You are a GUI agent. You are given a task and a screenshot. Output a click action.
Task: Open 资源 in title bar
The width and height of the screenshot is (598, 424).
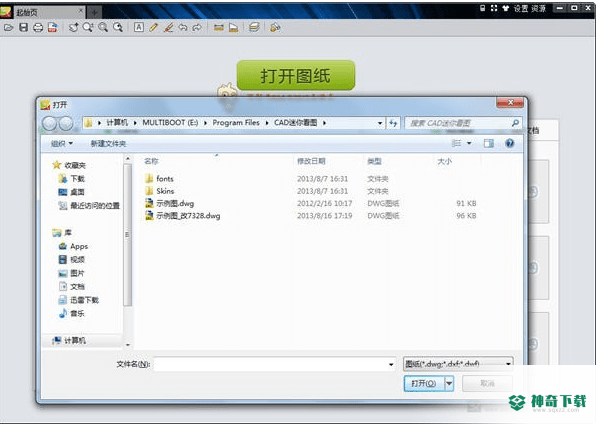539,8
